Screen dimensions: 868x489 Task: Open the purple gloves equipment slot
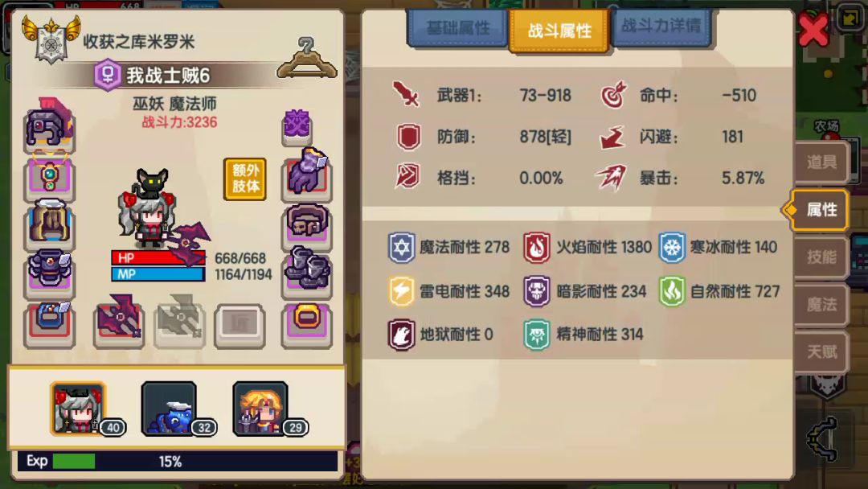[x=307, y=176]
